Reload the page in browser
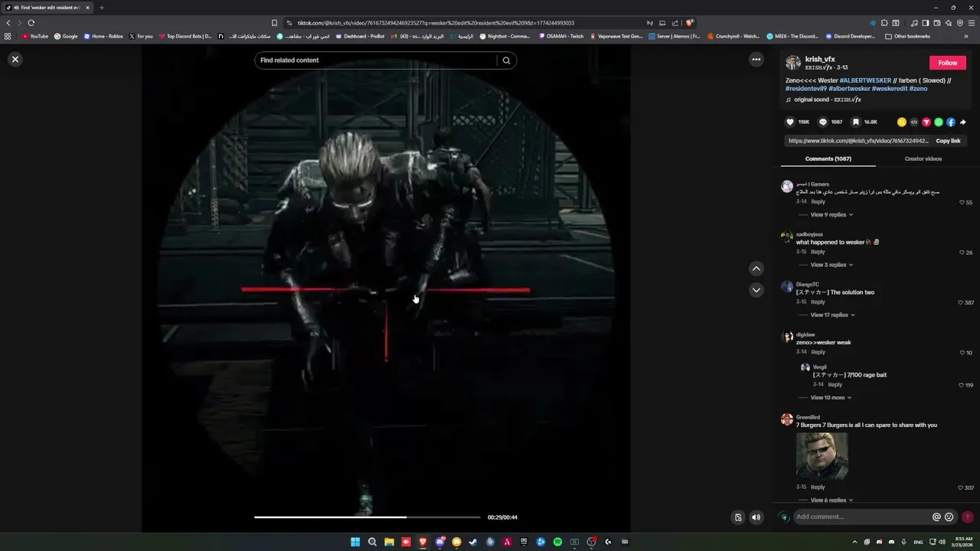This screenshot has width=980, height=551. tap(31, 23)
